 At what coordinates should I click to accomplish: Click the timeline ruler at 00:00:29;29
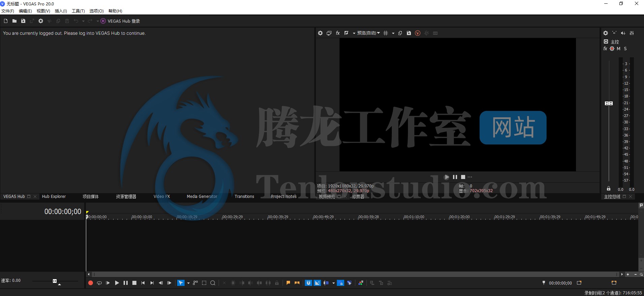(232, 217)
